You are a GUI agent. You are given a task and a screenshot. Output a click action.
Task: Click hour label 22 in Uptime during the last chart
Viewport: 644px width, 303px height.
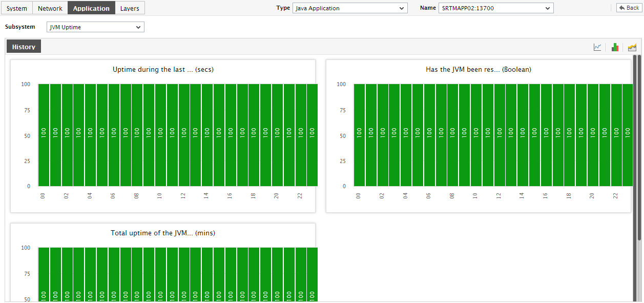coord(300,196)
